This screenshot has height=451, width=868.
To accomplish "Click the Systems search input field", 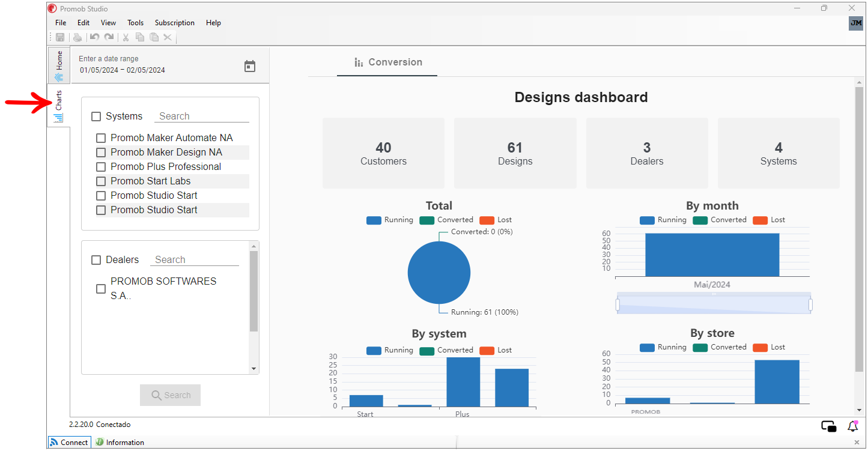I will tap(202, 117).
